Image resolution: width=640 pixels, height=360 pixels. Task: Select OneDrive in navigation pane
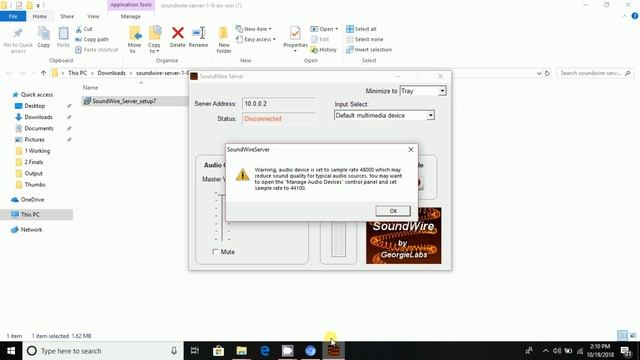tap(32, 200)
